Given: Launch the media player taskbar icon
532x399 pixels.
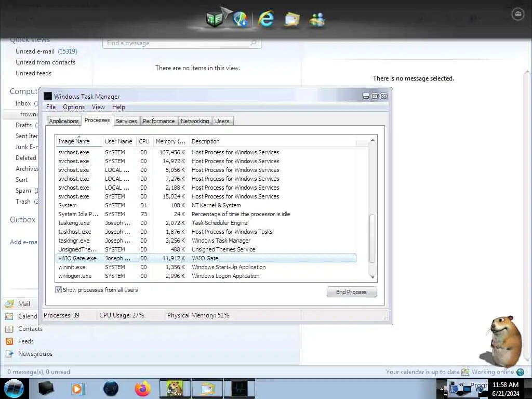Looking at the screenshot, I should (x=77, y=389).
